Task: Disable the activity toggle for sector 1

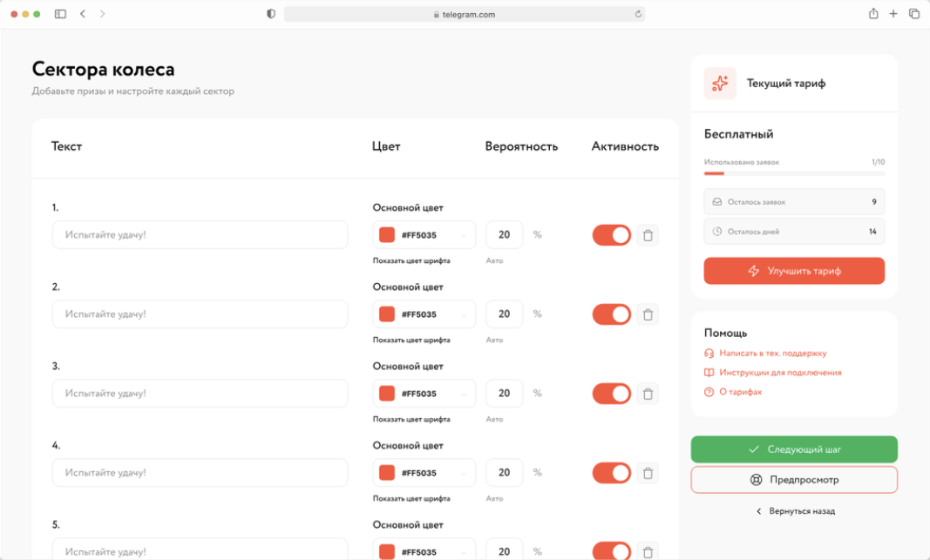Action: tap(612, 235)
